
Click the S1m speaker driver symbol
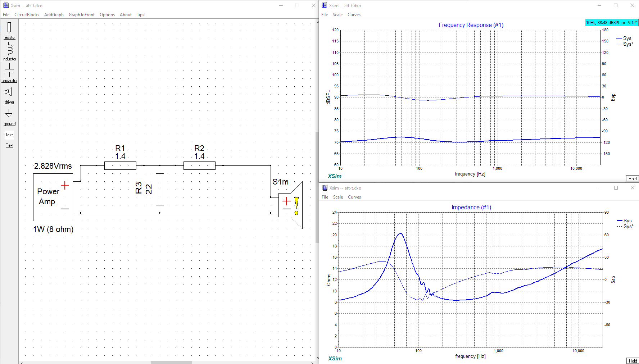(291, 205)
